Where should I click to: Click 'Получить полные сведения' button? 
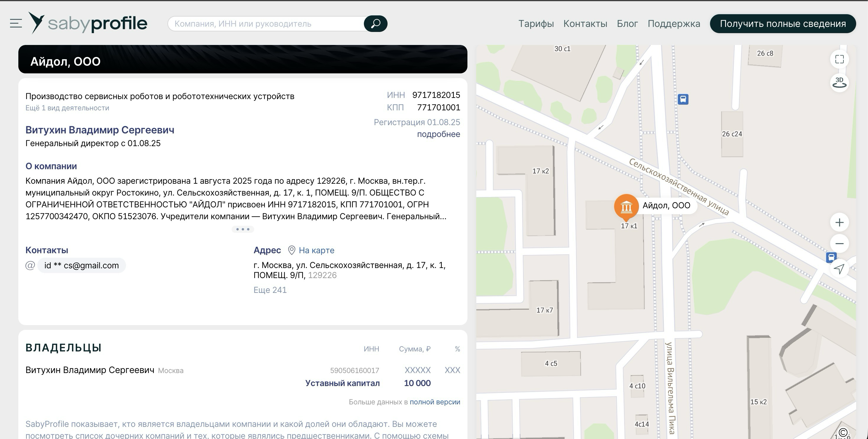point(783,24)
